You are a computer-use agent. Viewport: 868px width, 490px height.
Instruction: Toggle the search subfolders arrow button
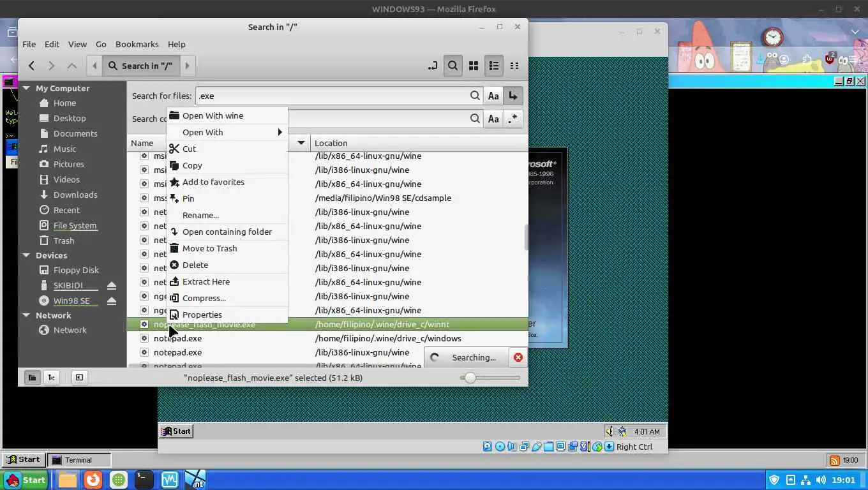513,96
